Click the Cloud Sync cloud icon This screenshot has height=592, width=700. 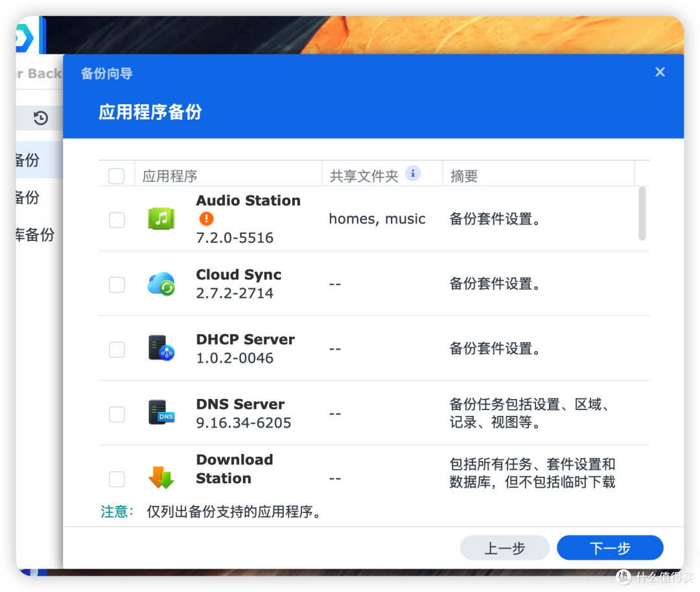point(161,284)
